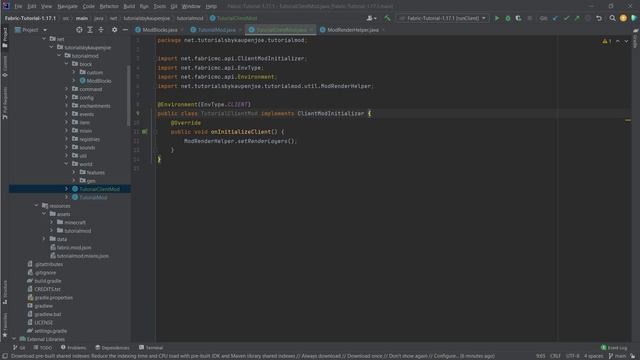This screenshot has height=360, width=640.
Task: Select gradle.properties file in tree
Action: point(53,298)
